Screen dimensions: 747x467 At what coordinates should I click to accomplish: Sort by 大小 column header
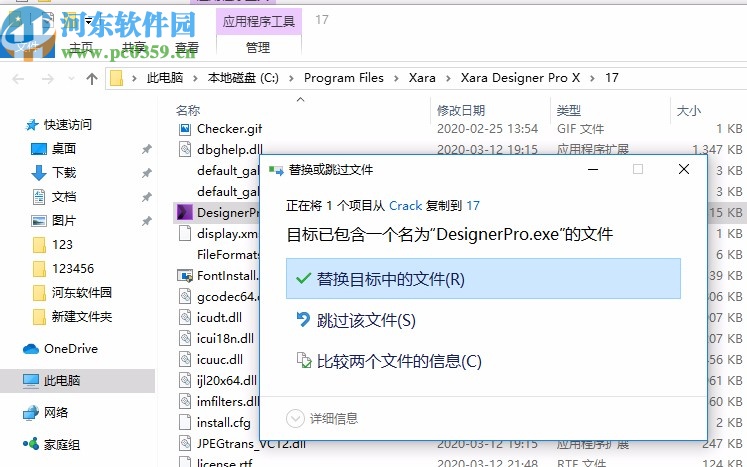[689, 111]
